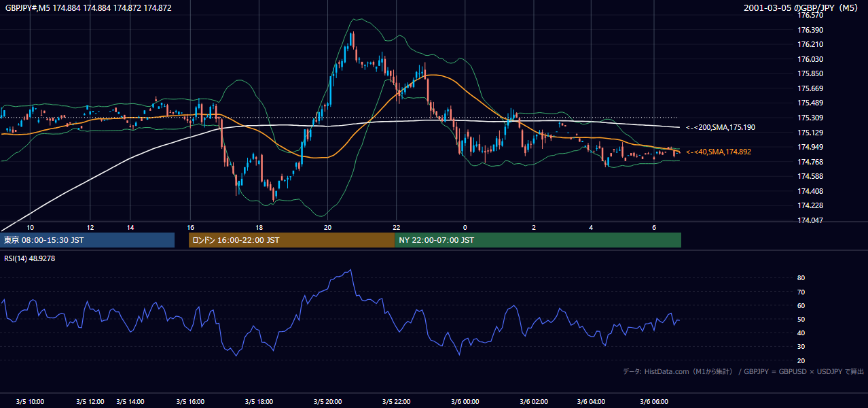
Task: Click the 3/6 00:00 date axis label
Action: 465,402
